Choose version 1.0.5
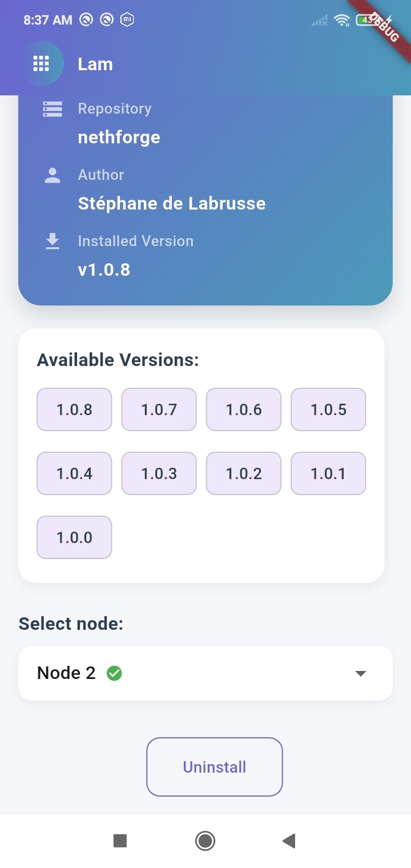 [x=328, y=409]
